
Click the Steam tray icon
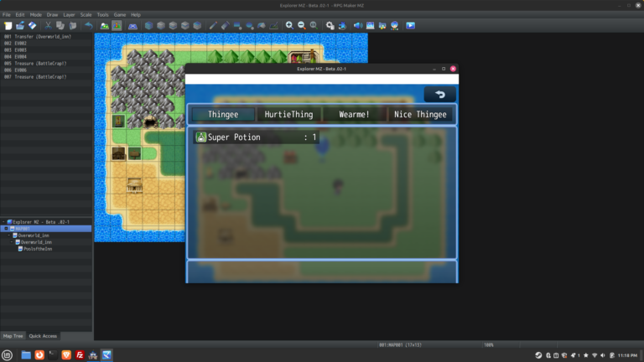538,355
